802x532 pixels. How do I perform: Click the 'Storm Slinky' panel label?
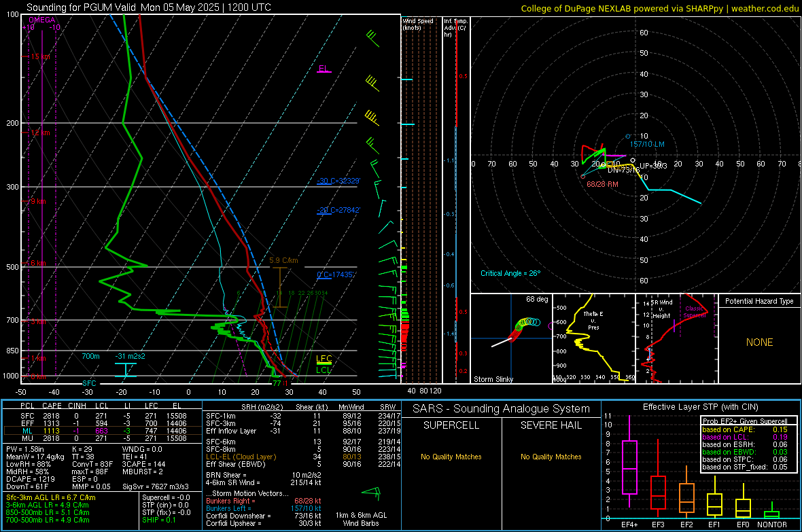tap(493, 379)
